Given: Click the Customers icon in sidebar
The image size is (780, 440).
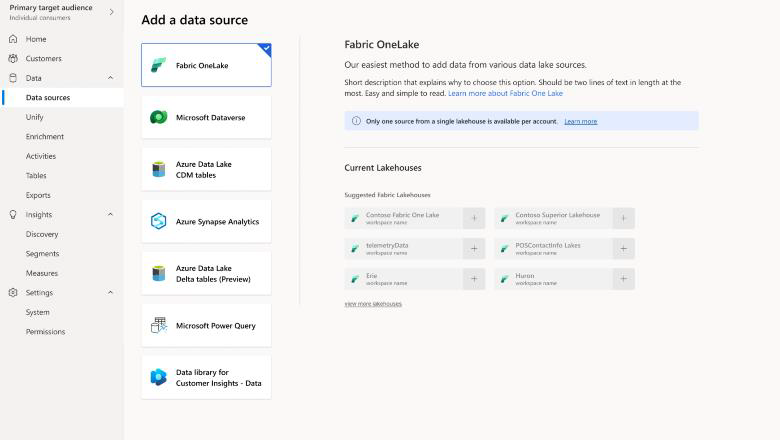Looking at the screenshot, I should click(x=13, y=58).
